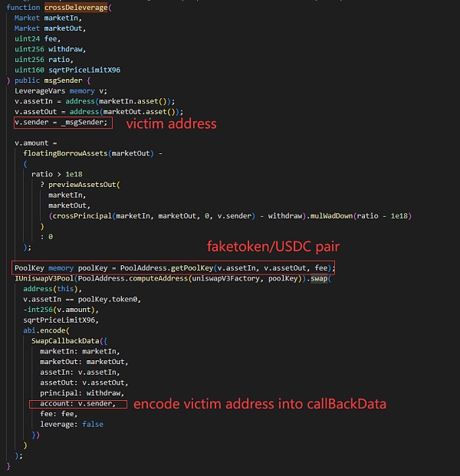Select the red 'victim address' annotation
The image size is (460, 476).
point(171,124)
